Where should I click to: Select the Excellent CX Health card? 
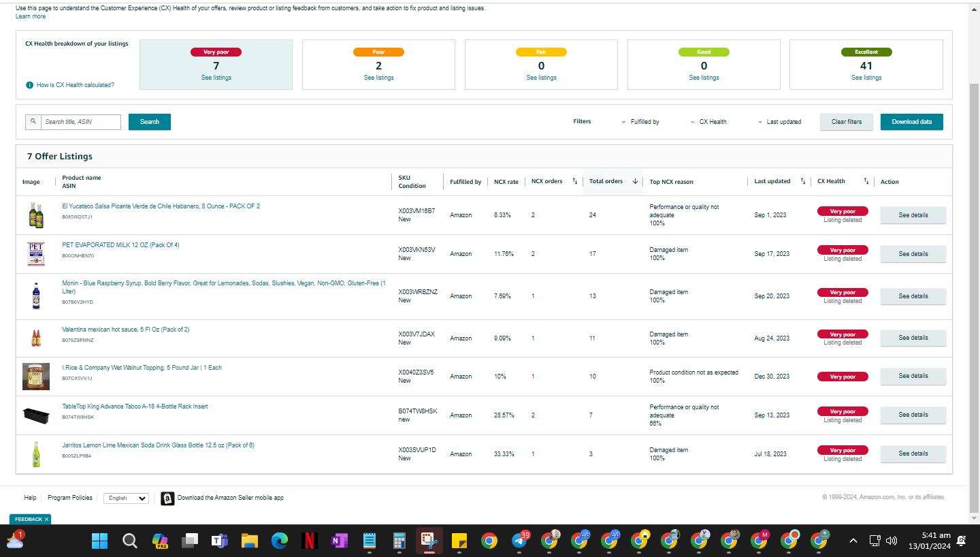coord(866,65)
